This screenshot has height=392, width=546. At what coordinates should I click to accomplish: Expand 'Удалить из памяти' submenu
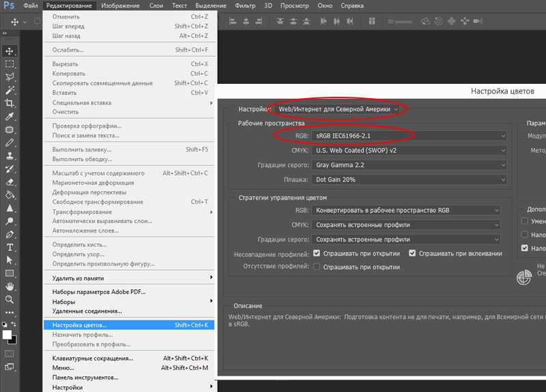tap(129, 278)
